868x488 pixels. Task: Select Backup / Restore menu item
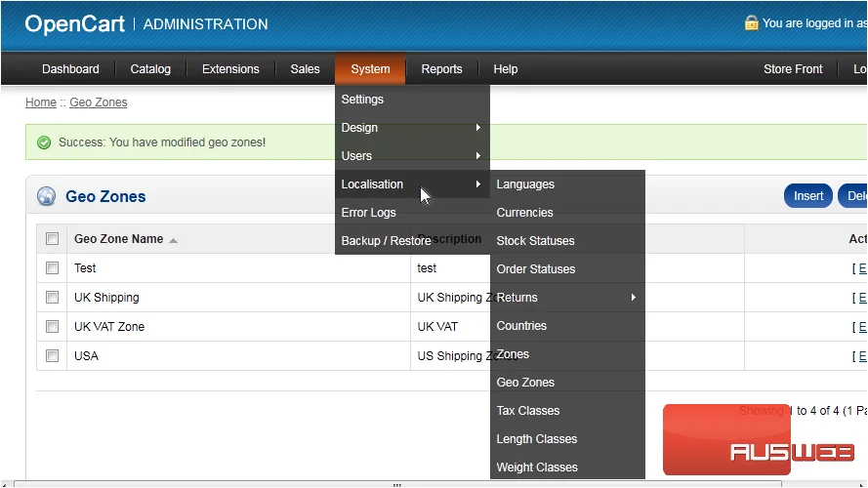point(412,241)
